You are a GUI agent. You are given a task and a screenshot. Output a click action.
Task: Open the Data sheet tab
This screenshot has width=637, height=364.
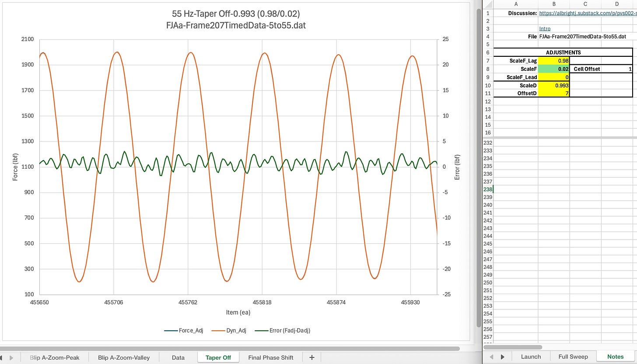178,357
